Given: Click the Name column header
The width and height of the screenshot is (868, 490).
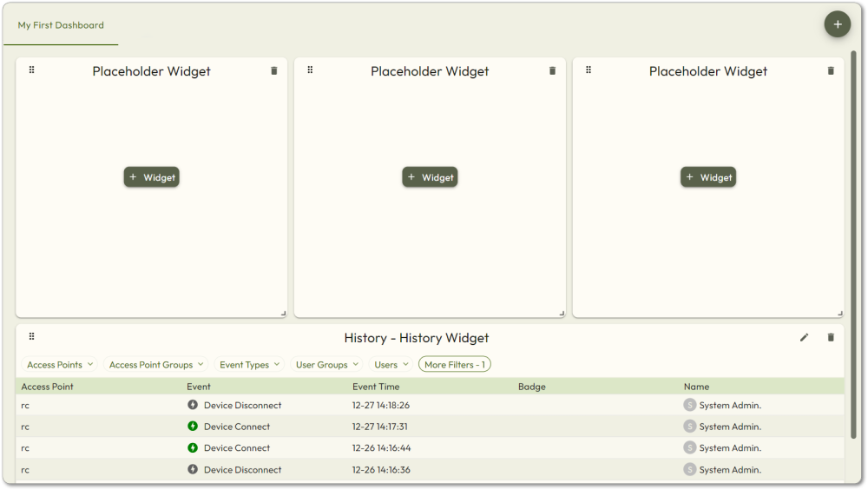Looking at the screenshot, I should tap(696, 387).
